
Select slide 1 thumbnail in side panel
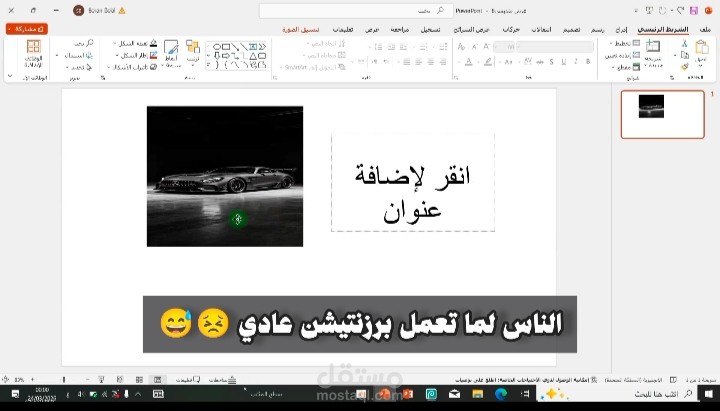663,114
